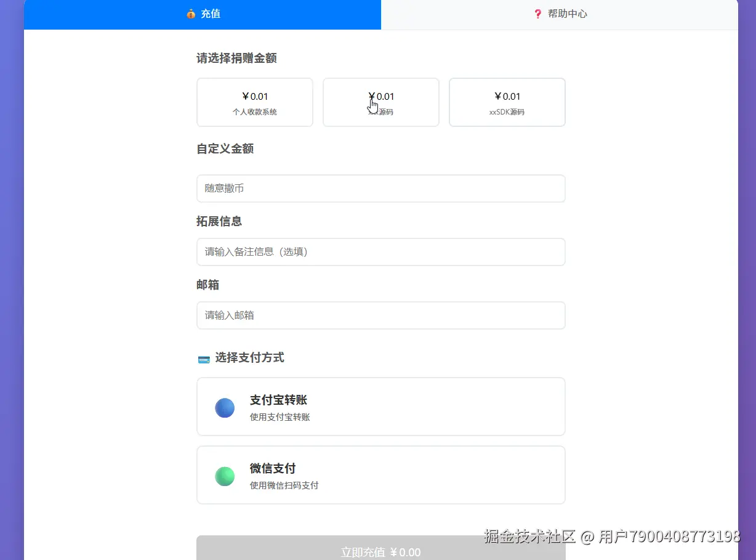
Task: Click the 请输入邮箱 email field
Action: (381, 315)
